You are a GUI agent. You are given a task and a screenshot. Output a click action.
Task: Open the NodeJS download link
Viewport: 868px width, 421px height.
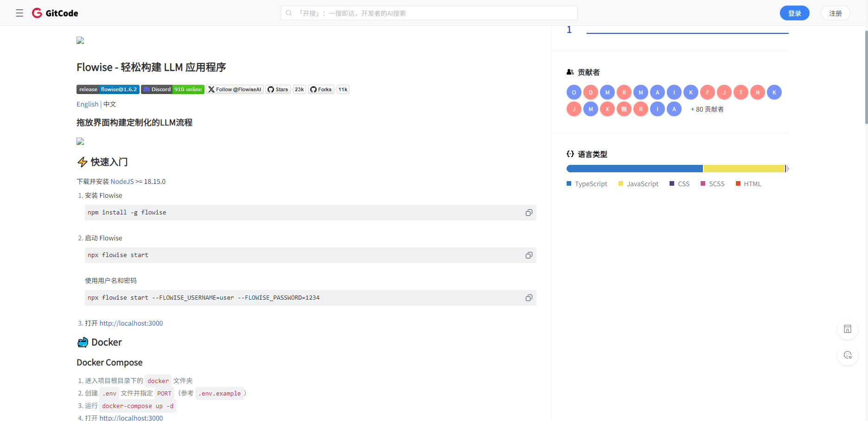point(122,182)
